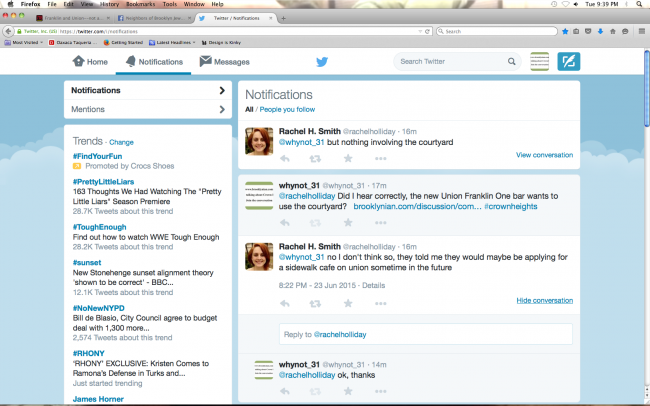Retweet Rachel's courtyard tweet
This screenshot has height=406, width=650.
[x=315, y=158]
